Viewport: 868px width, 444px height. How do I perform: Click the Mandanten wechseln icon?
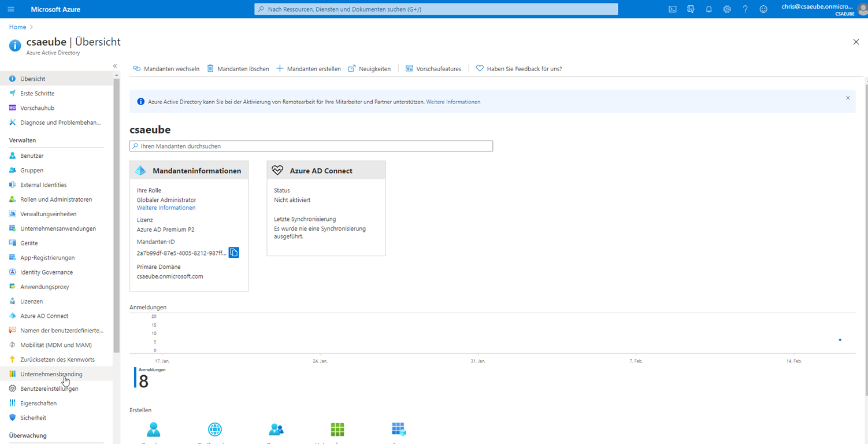pos(137,68)
